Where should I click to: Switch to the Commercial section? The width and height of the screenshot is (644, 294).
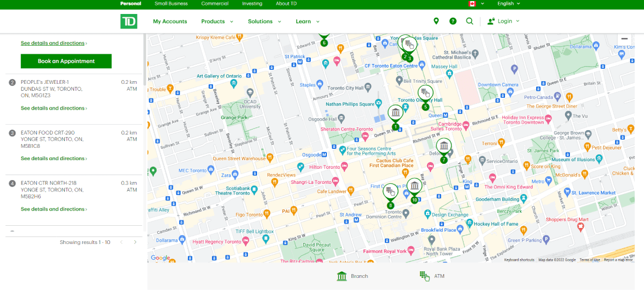pos(215,4)
